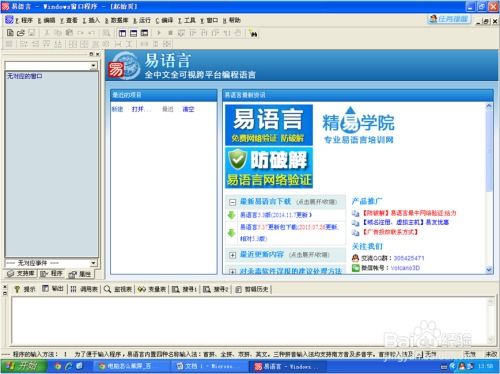Click the 易语言 logo in blue banner
Screen dimensions: 500x374
124,66
